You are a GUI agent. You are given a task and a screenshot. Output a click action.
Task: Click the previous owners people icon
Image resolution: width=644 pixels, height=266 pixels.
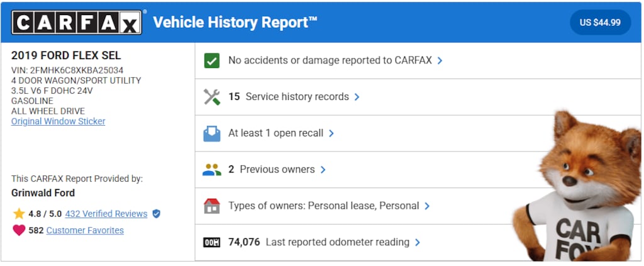212,170
